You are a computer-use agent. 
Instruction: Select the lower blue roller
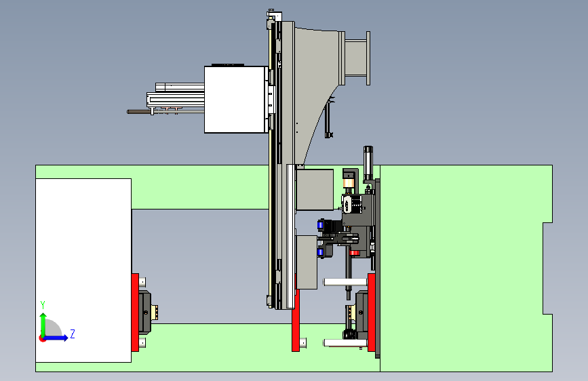[x=320, y=252]
